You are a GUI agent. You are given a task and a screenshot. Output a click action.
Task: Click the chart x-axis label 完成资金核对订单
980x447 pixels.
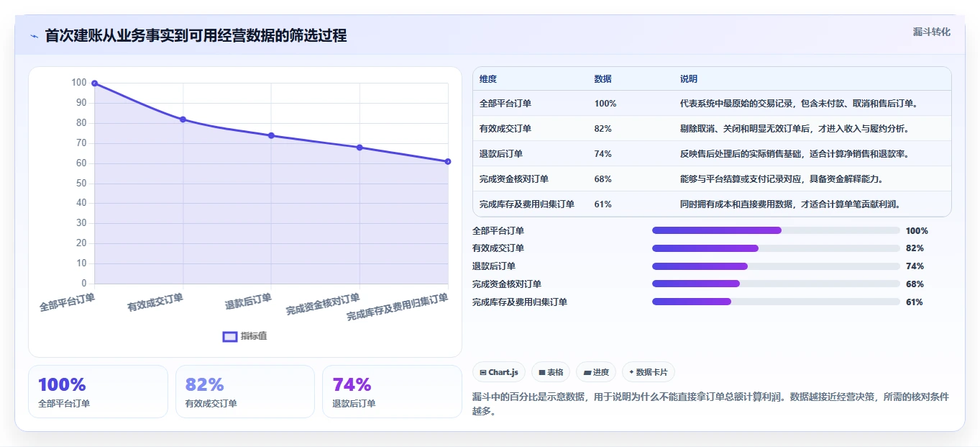[323, 304]
